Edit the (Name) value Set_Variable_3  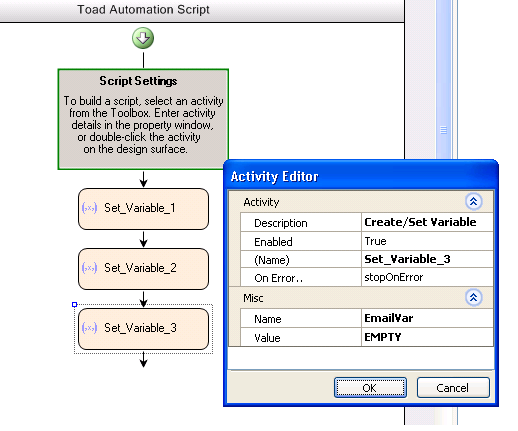427,259
